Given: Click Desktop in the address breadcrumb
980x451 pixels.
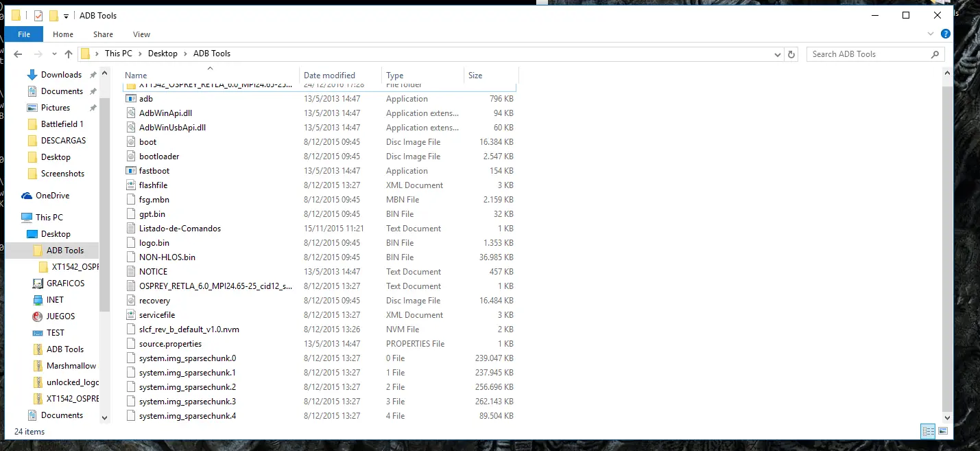Looking at the screenshot, I should click(x=163, y=54).
